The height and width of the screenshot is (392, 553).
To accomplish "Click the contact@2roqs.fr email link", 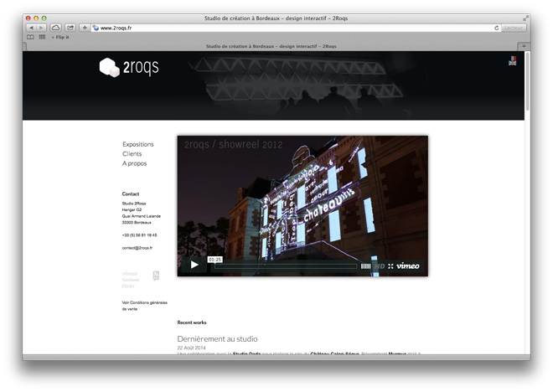I will coord(137,248).
